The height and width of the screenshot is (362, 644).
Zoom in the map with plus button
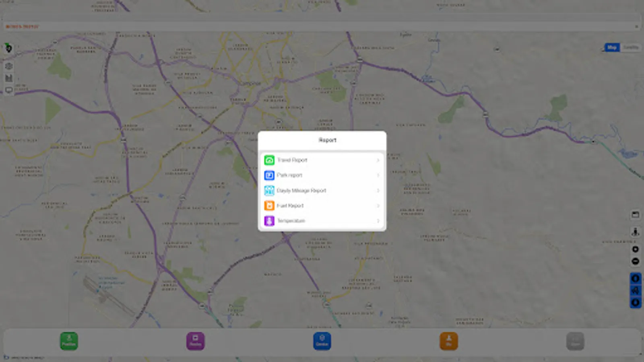(x=635, y=249)
